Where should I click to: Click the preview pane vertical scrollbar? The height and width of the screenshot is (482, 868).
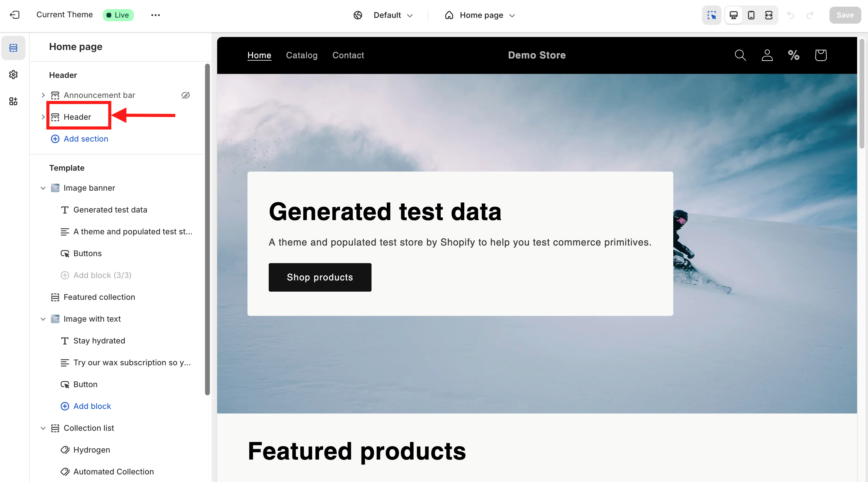point(862,94)
